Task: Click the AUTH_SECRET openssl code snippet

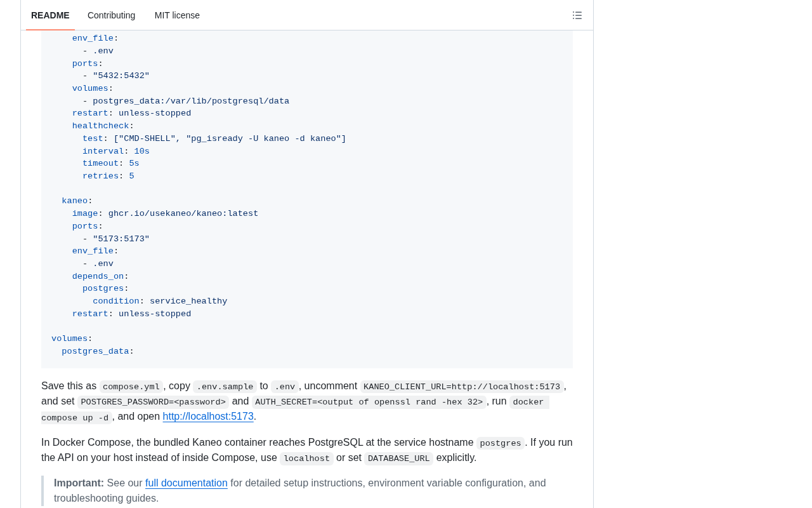Action: tap(369, 402)
